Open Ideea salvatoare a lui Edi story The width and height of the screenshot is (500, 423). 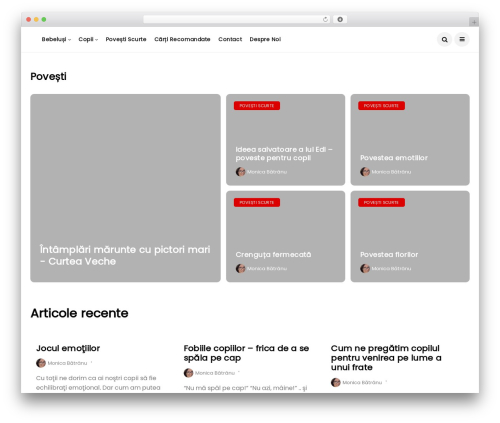pyautogui.click(x=284, y=154)
